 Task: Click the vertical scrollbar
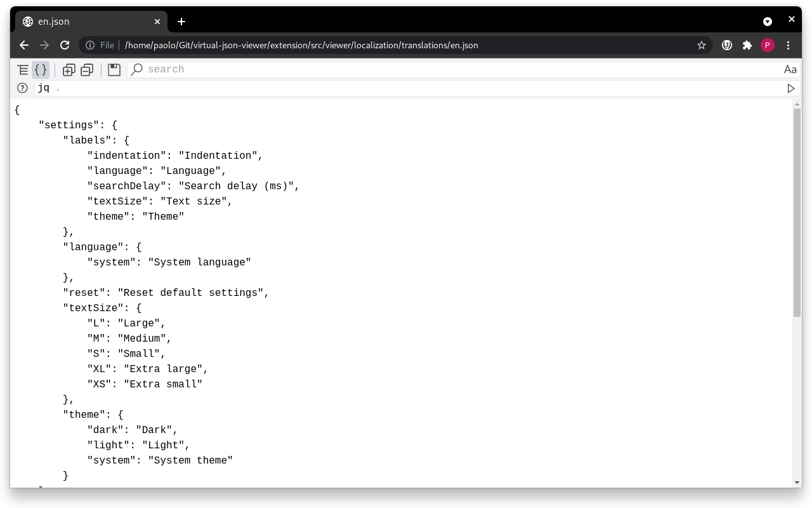click(797, 210)
